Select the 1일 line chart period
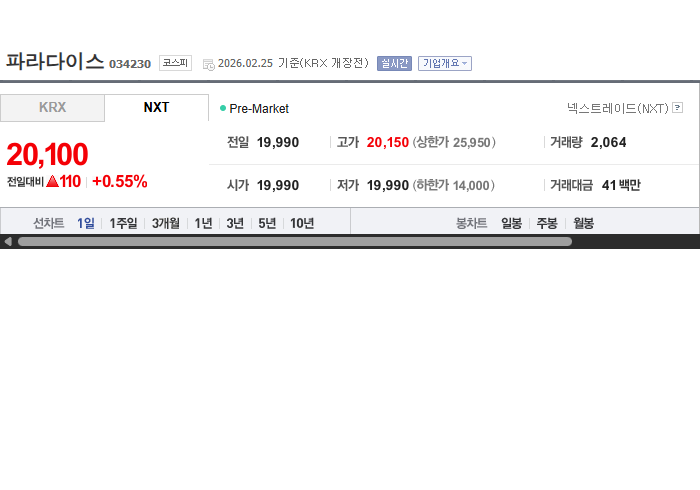 (86, 223)
